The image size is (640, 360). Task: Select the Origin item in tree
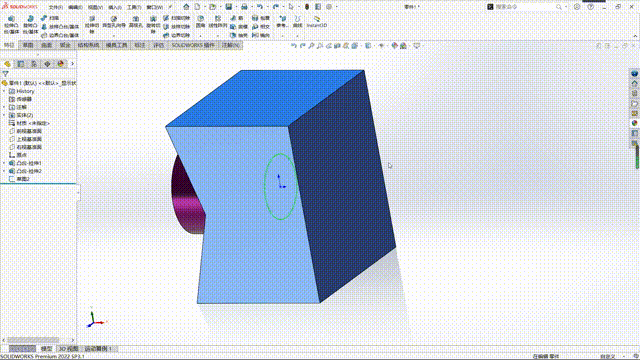tap(18, 155)
